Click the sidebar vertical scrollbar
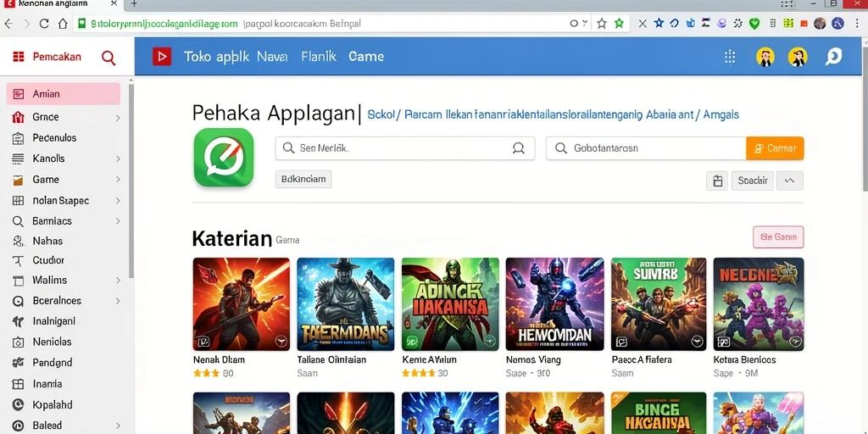Image resolution: width=868 pixels, height=434 pixels. (x=131, y=180)
